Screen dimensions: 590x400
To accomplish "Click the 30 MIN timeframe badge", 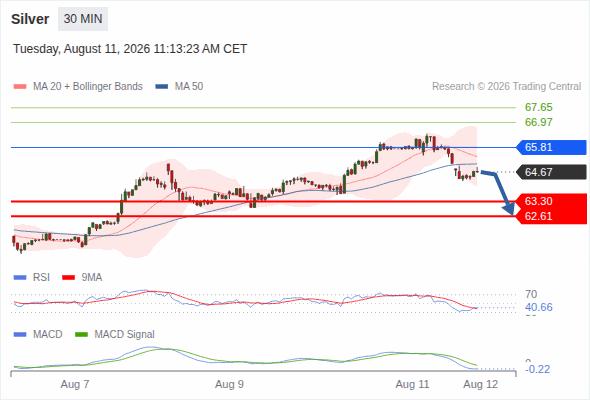I will click(83, 19).
